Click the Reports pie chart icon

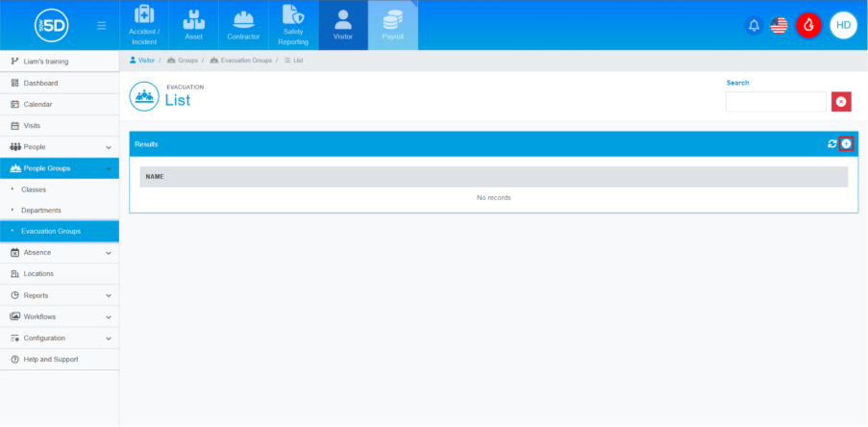[15, 295]
